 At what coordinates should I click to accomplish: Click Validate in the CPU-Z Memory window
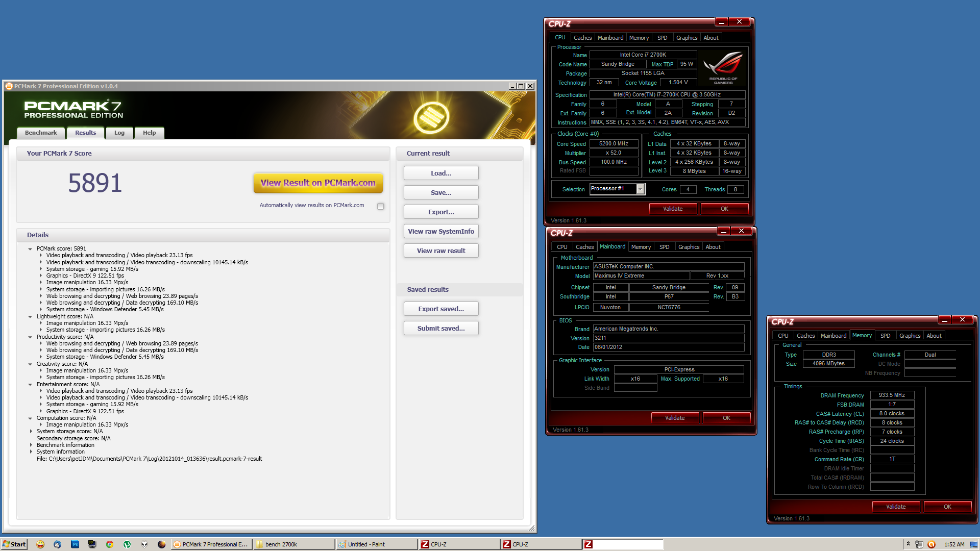(x=896, y=507)
